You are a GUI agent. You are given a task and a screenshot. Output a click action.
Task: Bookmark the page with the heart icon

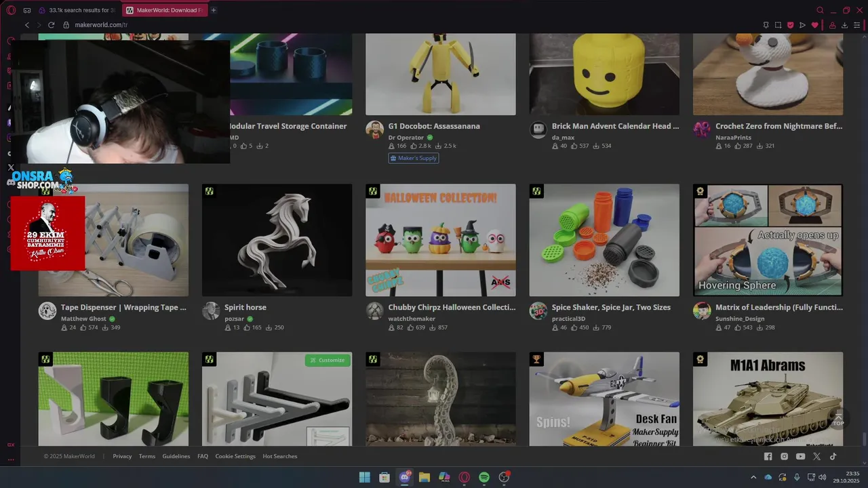tap(814, 25)
